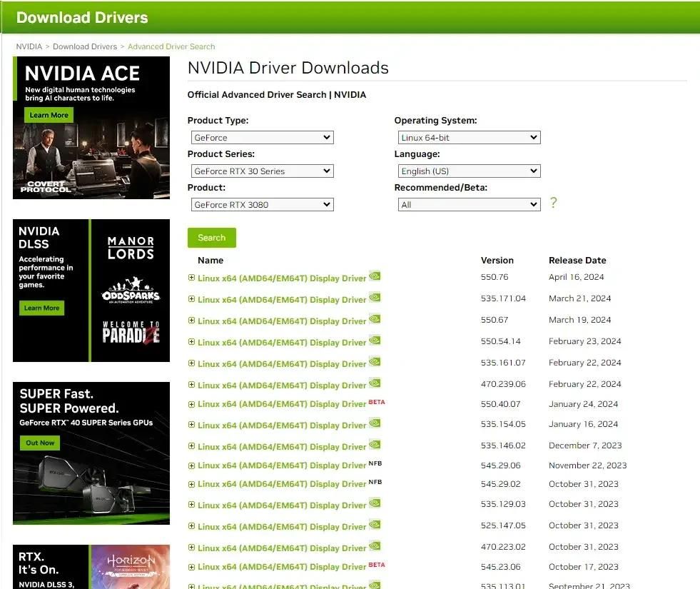700x589 pixels.
Task: Click NVIDIA badge icon on 535.171.04 driver row
Action: (375, 298)
